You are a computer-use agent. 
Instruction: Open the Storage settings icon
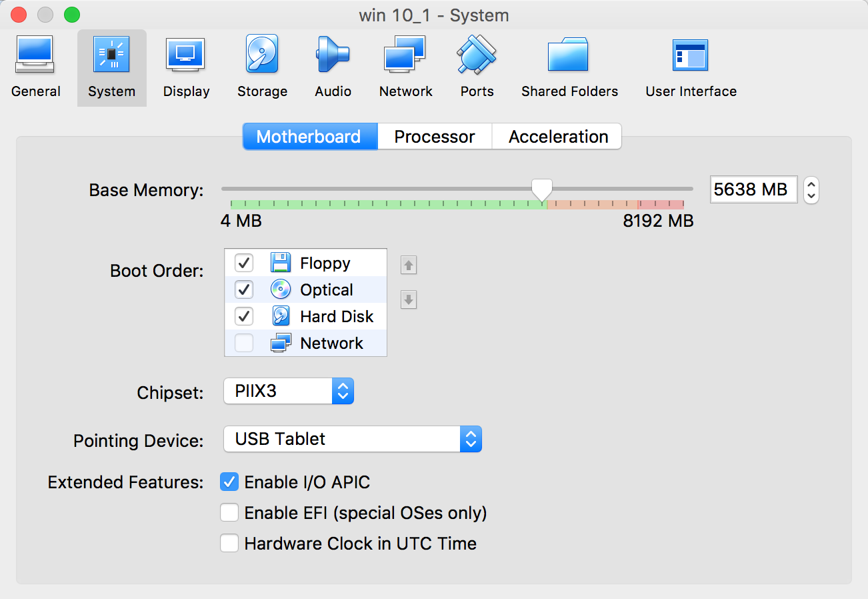pyautogui.click(x=262, y=55)
